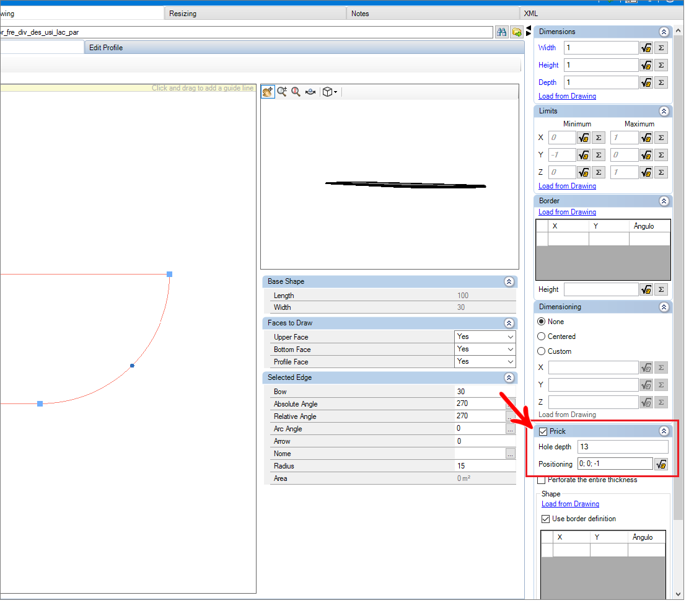The image size is (694, 616).
Task: Click the binoculars search icon
Action: 501,32
